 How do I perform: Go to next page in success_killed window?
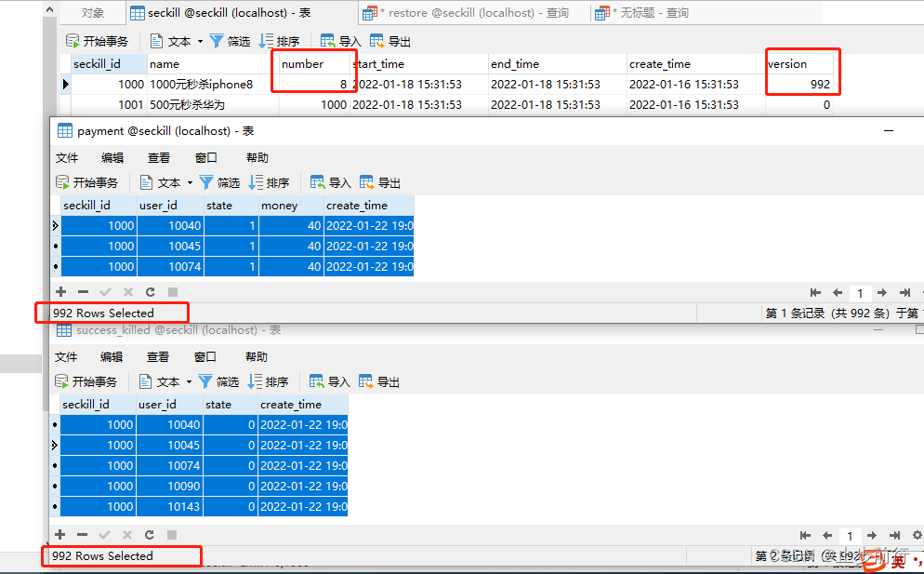pyautogui.click(x=872, y=536)
